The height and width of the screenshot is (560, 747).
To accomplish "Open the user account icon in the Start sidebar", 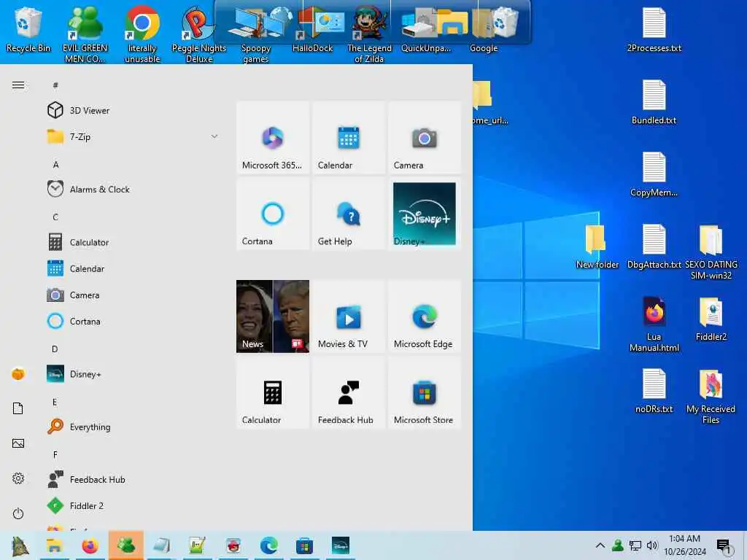I will [x=18, y=374].
